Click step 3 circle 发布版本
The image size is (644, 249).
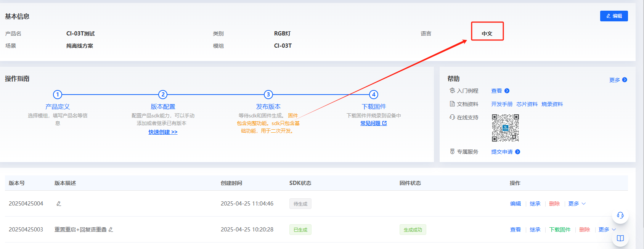[x=268, y=95]
